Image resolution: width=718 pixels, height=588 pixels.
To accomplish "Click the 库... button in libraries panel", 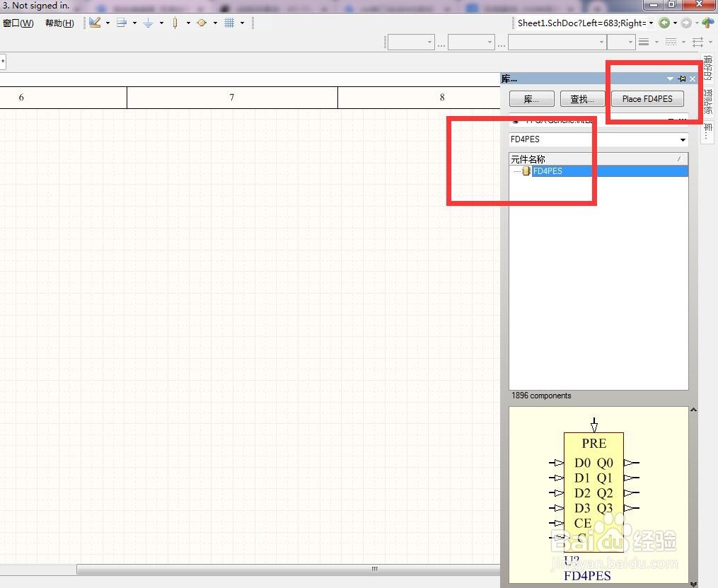I will pos(532,99).
